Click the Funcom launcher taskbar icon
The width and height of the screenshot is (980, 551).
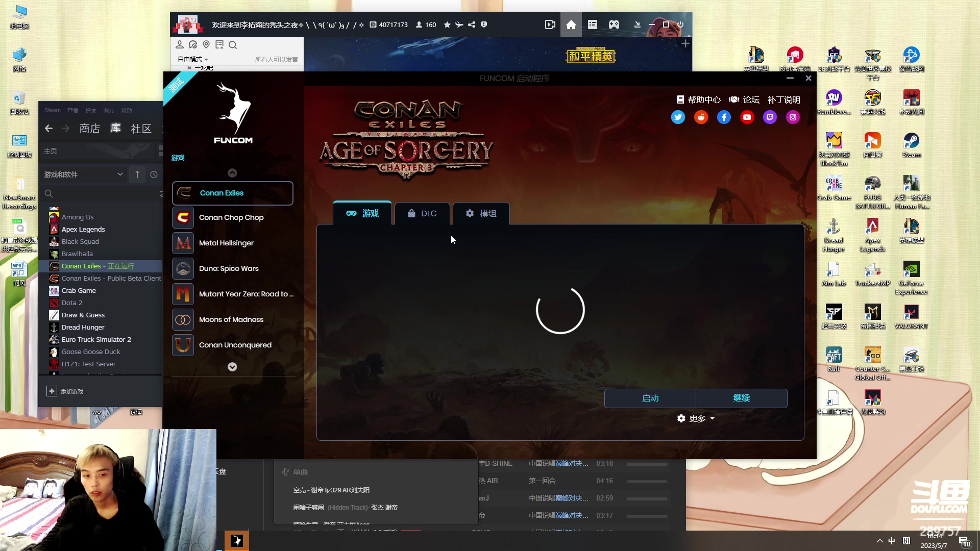pyautogui.click(x=237, y=540)
